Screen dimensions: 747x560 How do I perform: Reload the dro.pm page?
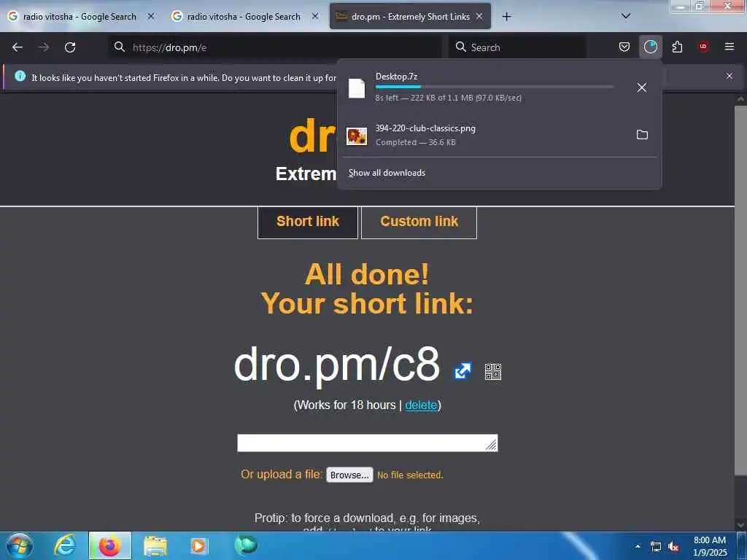(x=70, y=47)
